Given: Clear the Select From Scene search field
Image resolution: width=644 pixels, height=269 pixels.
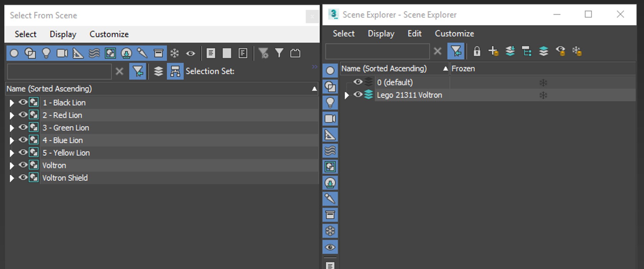Looking at the screenshot, I should click(x=119, y=71).
